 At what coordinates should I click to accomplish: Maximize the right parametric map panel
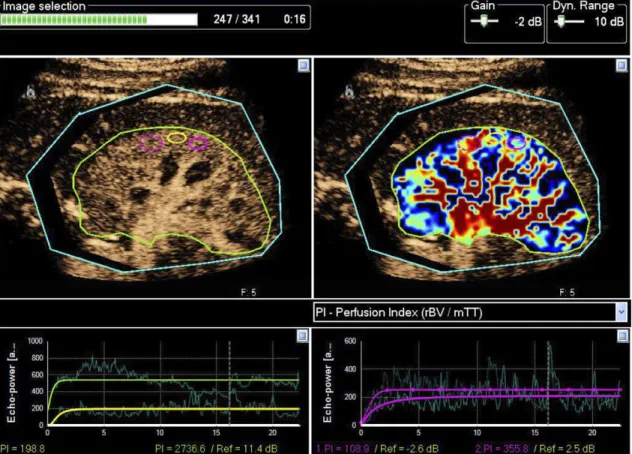point(622,65)
